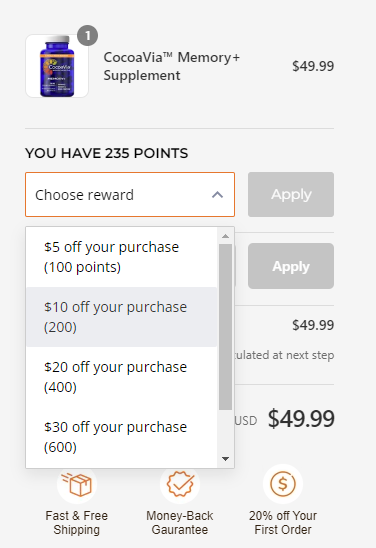Click the quantity badge on product image
This screenshot has height=548, width=376.
pos(87,36)
